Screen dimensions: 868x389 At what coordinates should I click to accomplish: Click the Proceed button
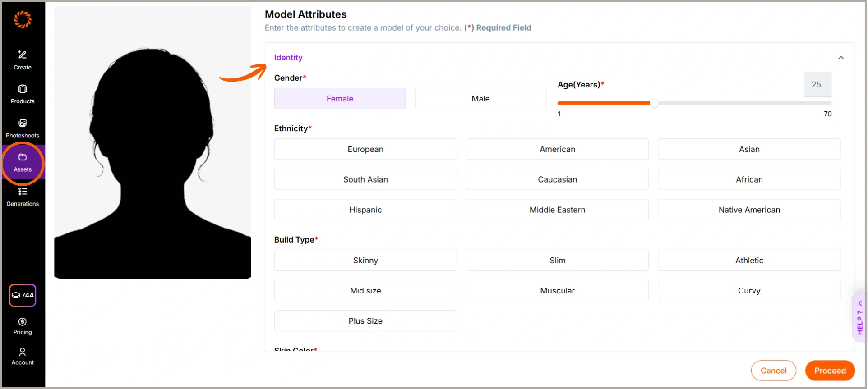[830, 370]
